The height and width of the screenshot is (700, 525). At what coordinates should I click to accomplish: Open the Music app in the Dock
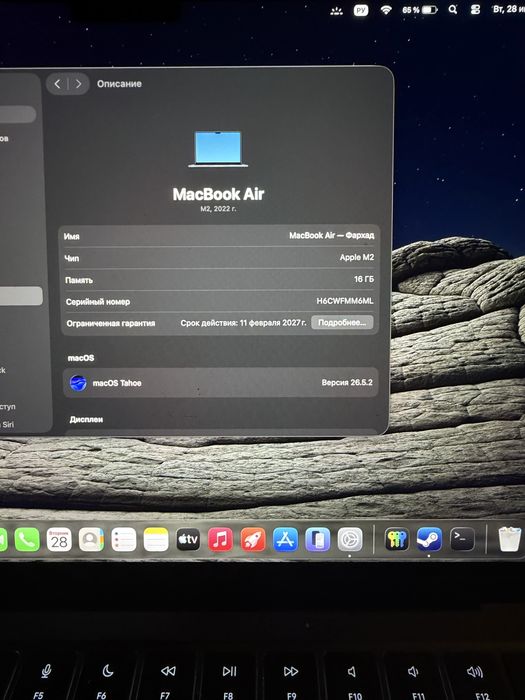tap(221, 540)
